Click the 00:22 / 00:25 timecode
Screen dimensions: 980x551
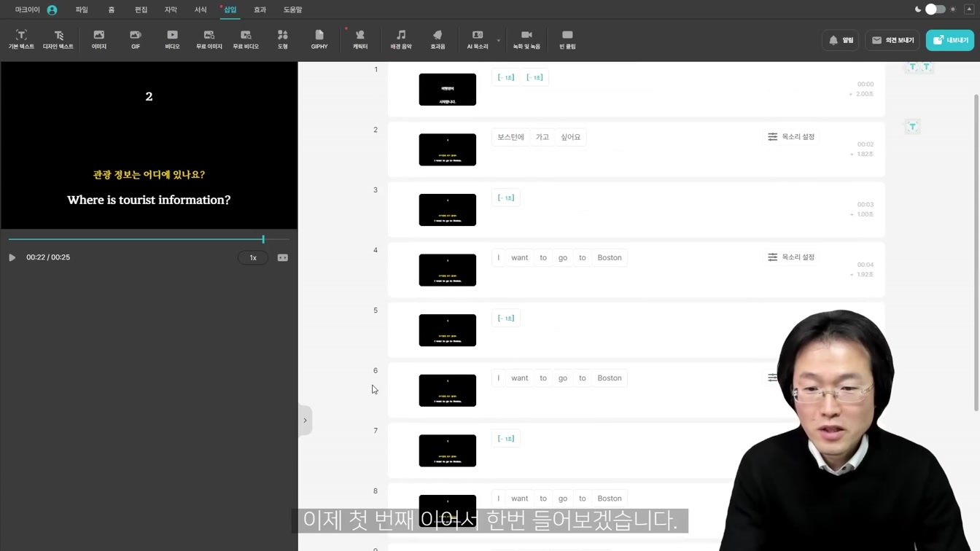48,257
